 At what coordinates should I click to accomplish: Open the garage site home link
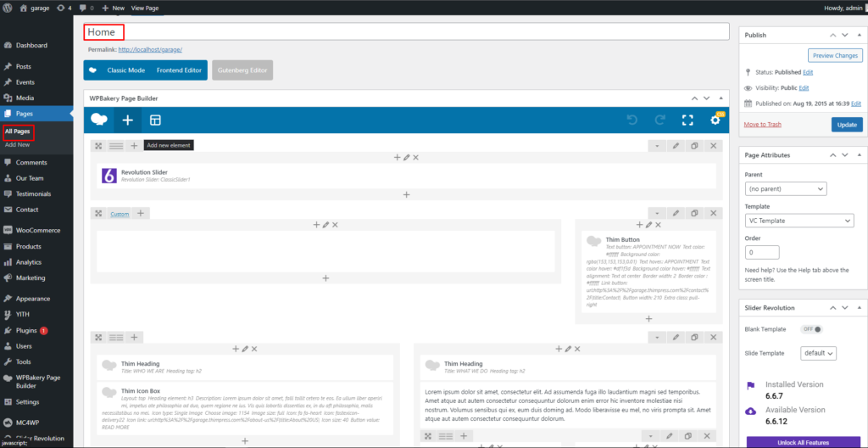pyautogui.click(x=34, y=8)
